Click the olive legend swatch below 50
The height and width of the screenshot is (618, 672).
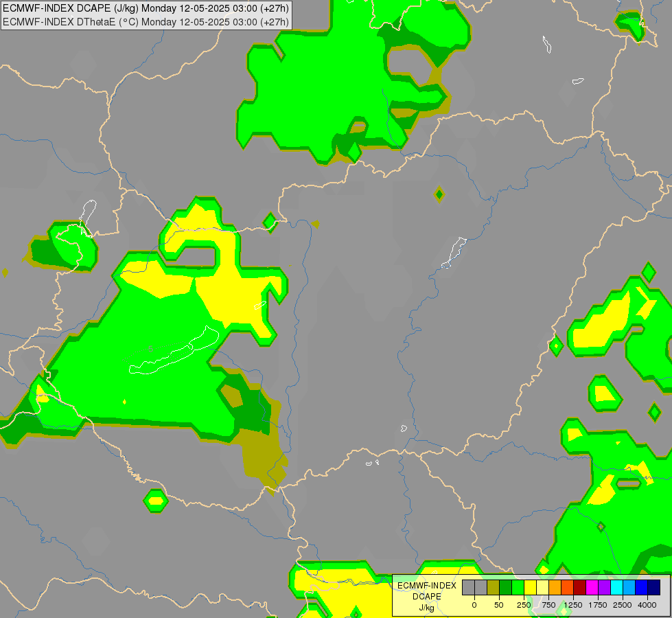[x=493, y=587]
